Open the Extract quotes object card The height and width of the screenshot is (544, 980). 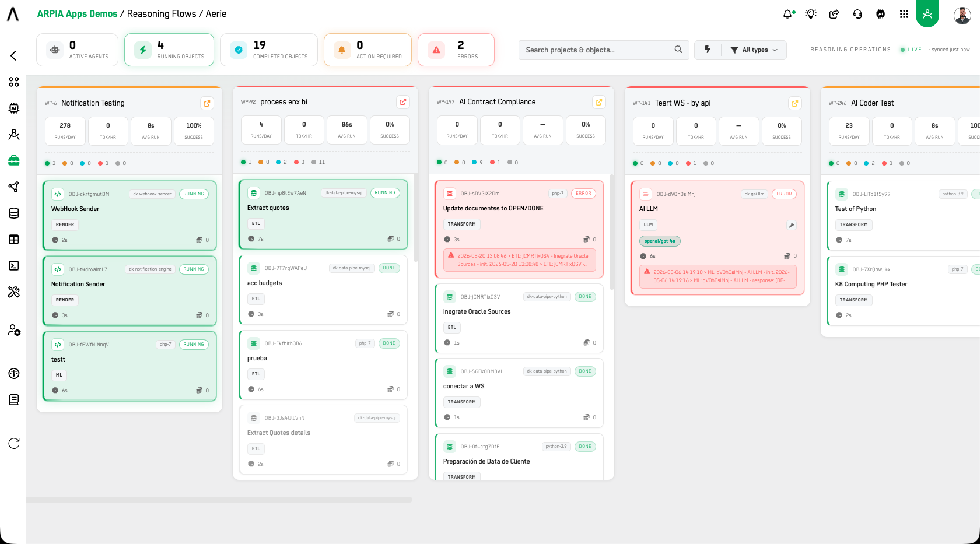(323, 215)
